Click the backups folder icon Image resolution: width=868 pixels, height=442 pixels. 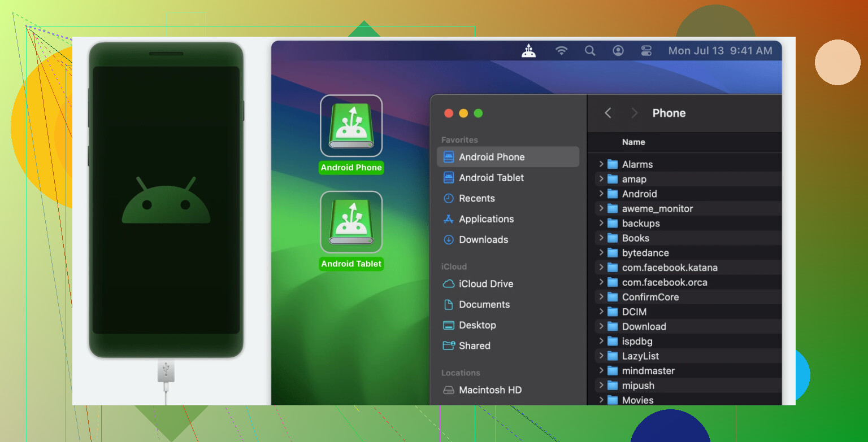pyautogui.click(x=613, y=223)
